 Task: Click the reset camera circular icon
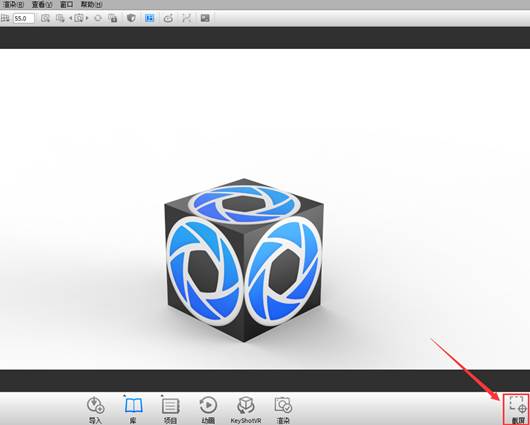click(x=98, y=18)
